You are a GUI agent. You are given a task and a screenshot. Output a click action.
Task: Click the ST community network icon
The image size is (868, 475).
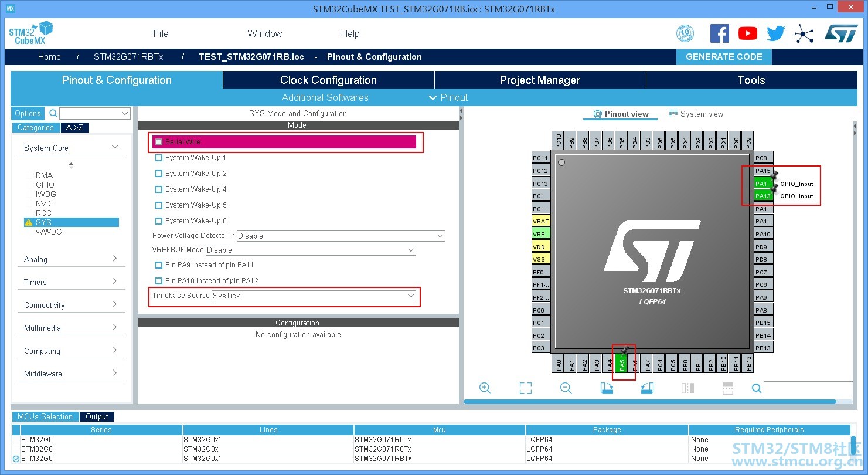[804, 33]
